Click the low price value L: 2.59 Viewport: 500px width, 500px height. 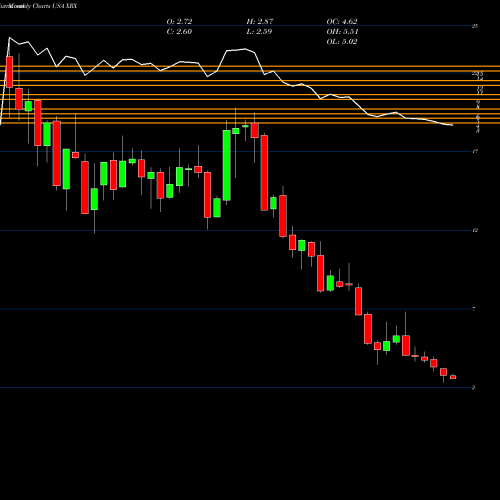click(259, 32)
